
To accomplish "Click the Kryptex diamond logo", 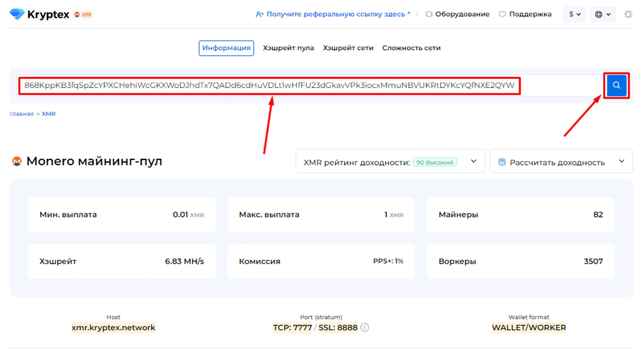I will click(x=17, y=14).
